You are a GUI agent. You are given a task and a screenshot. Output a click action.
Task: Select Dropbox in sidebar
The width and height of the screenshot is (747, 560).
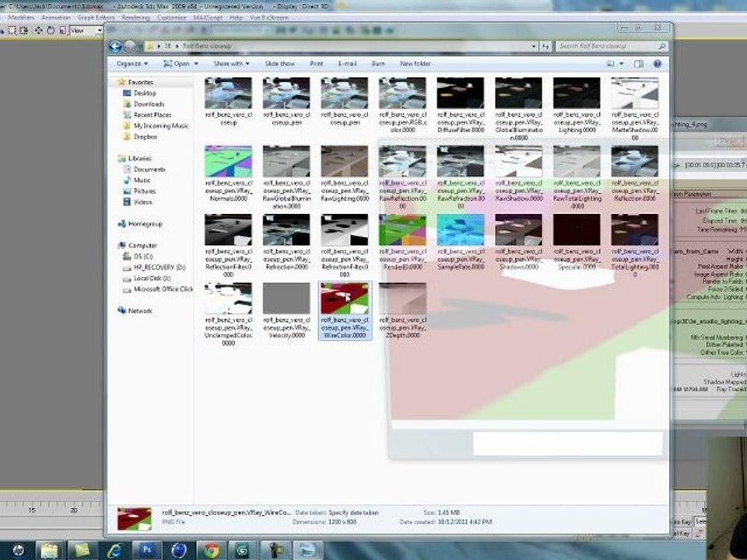[146, 137]
